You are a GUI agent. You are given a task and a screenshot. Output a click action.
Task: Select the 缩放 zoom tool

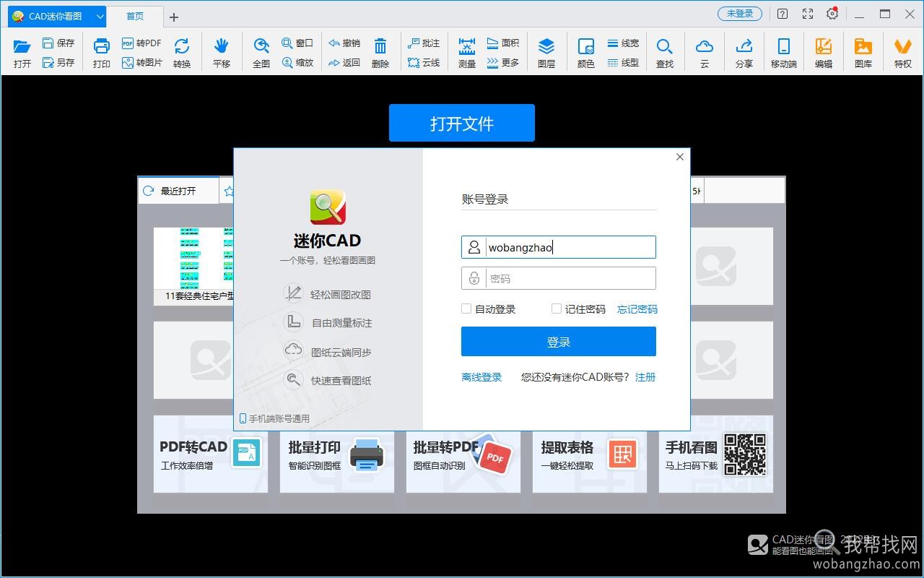coord(297,63)
